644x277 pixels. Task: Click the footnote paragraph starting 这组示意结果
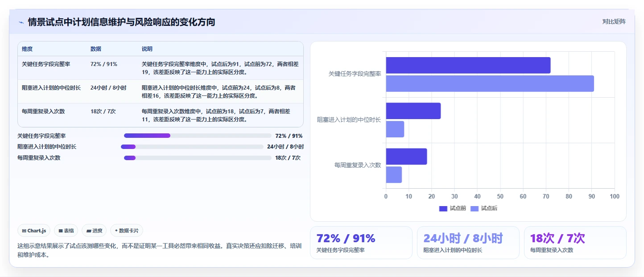pos(159,250)
